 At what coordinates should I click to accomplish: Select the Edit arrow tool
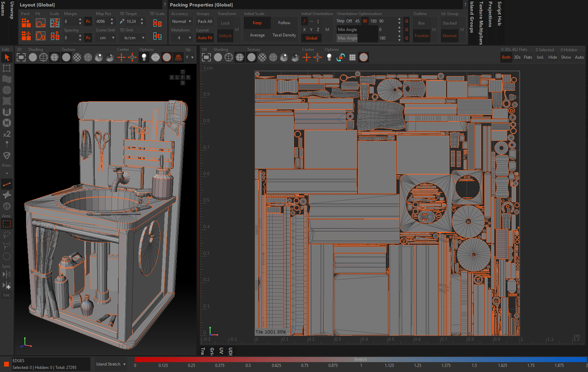[7, 57]
